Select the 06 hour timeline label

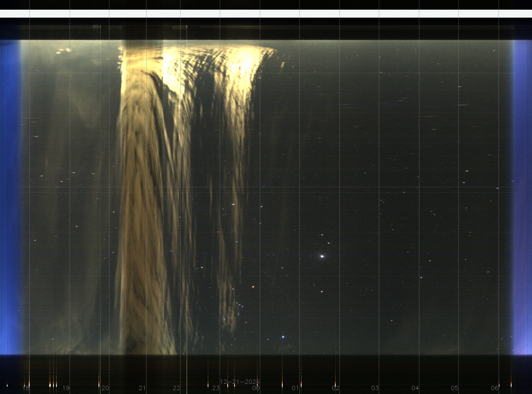click(495, 388)
